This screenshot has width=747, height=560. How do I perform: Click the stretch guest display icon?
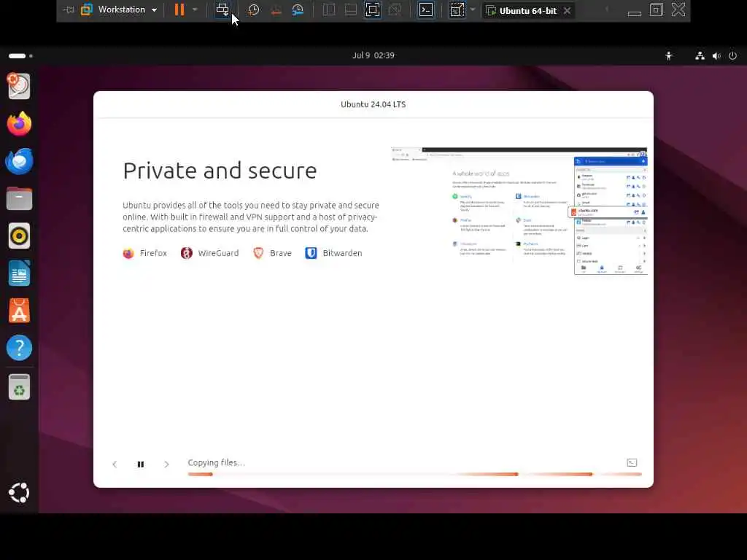click(x=457, y=9)
